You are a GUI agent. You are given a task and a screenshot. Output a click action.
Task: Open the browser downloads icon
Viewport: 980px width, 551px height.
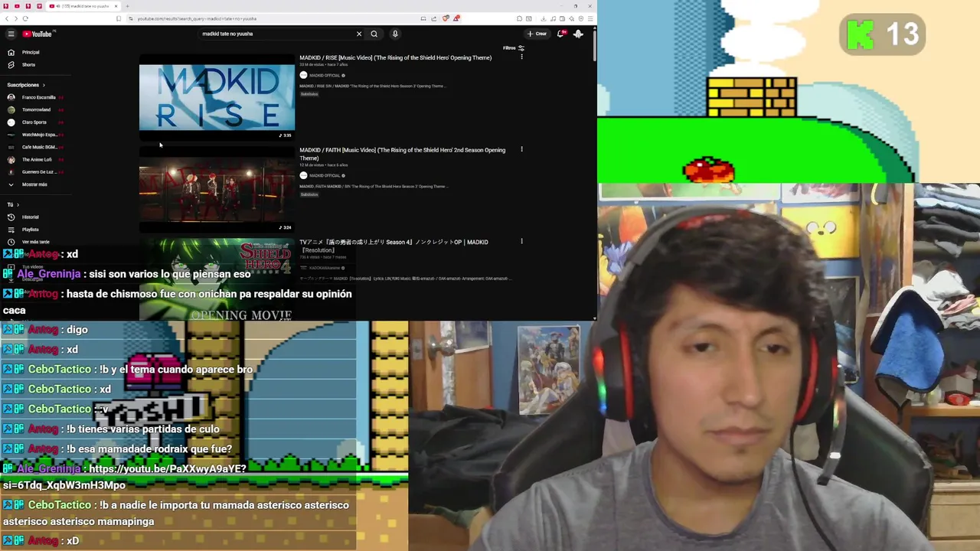coord(544,18)
